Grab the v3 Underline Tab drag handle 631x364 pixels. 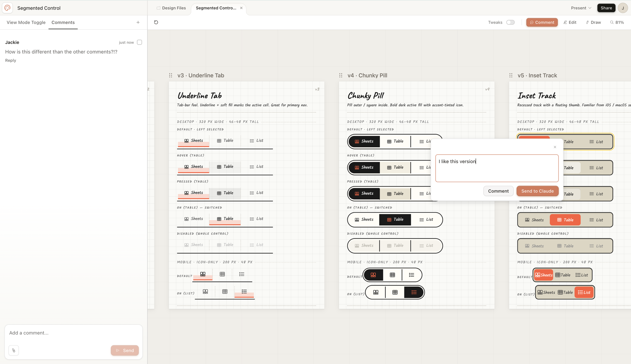click(171, 75)
